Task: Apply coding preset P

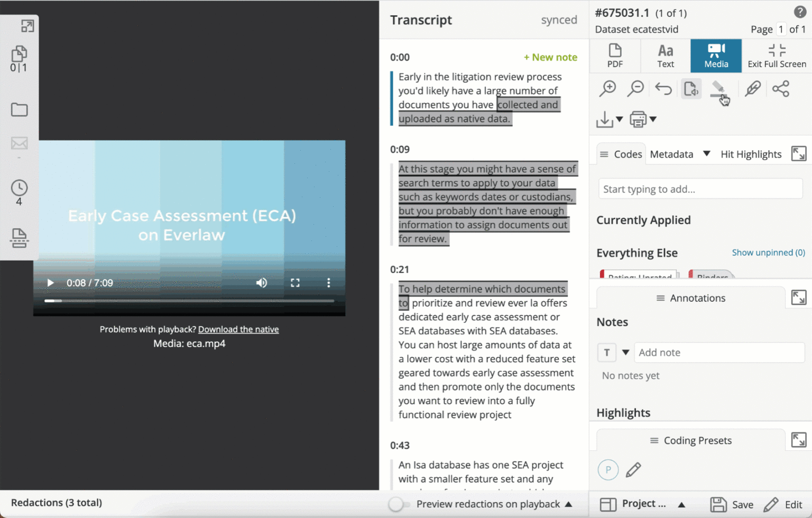Action: click(608, 469)
